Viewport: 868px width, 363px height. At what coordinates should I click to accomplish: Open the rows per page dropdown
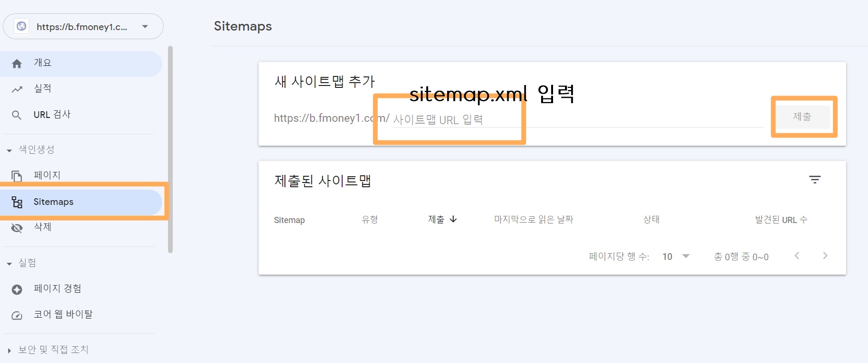pyautogui.click(x=676, y=256)
